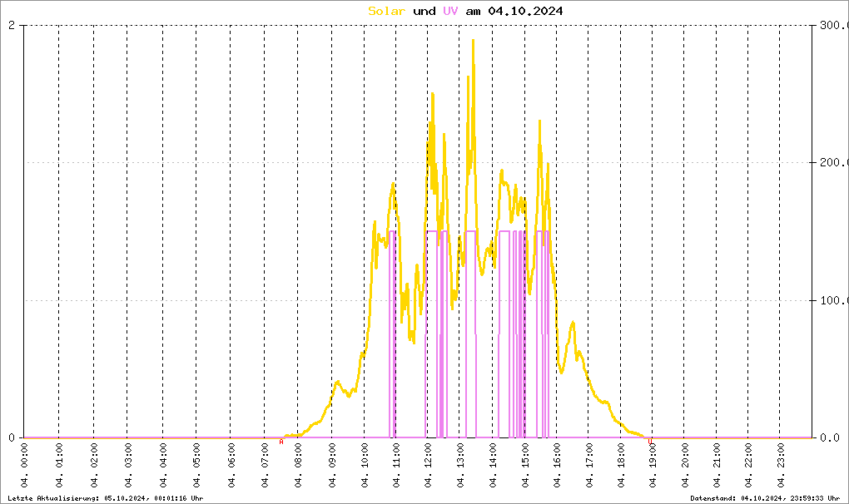Click the time label '04. 12:00'
This screenshot has width=849, height=504.
click(428, 466)
